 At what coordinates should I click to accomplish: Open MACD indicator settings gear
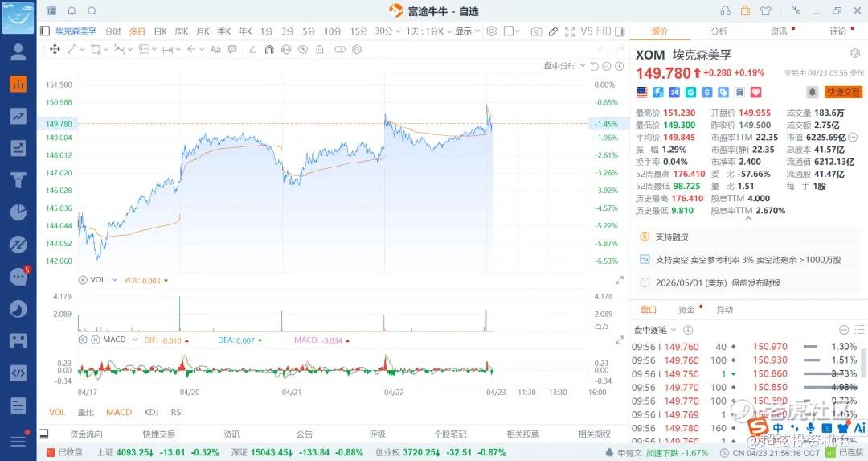[83, 340]
